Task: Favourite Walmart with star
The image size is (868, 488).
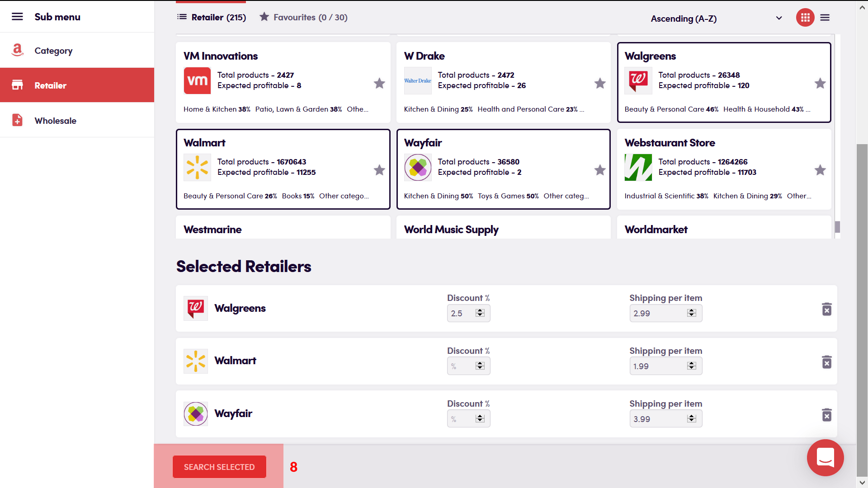Action: (379, 170)
